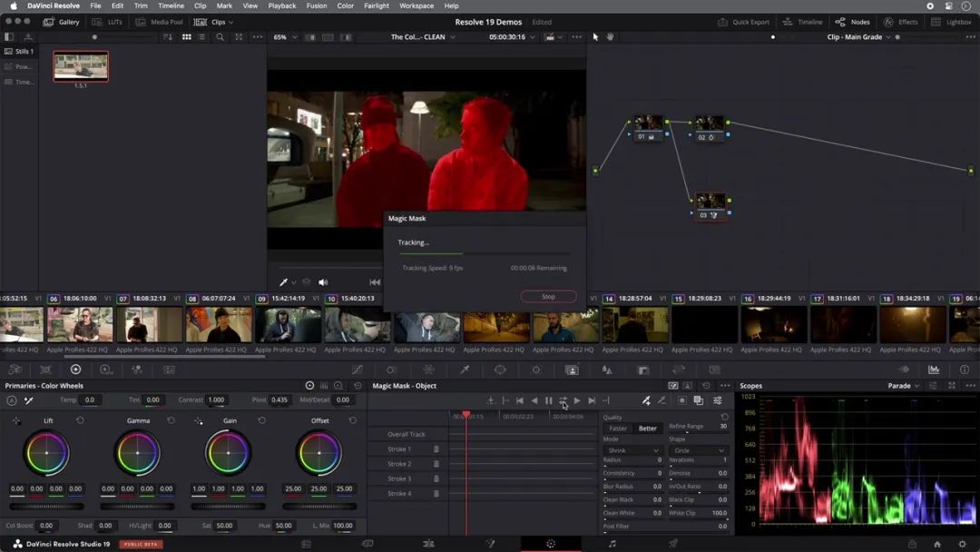Open the Fusion menu
The image size is (980, 552).
pyautogui.click(x=317, y=5)
